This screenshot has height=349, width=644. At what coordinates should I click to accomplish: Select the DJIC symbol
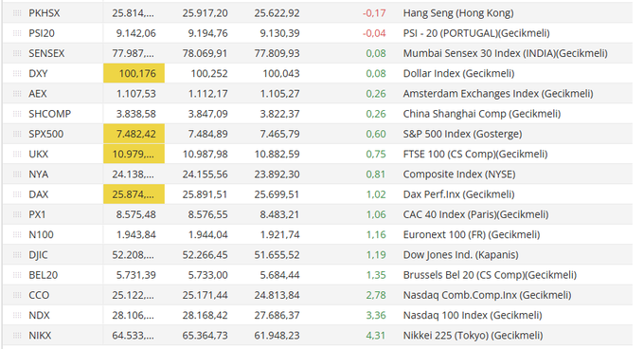[x=38, y=255]
